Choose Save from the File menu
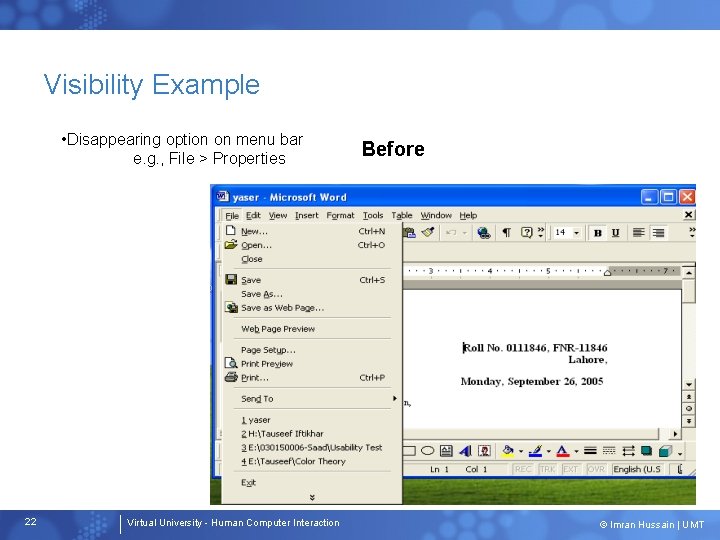Image resolution: width=720 pixels, height=540 pixels. pyautogui.click(x=312, y=280)
